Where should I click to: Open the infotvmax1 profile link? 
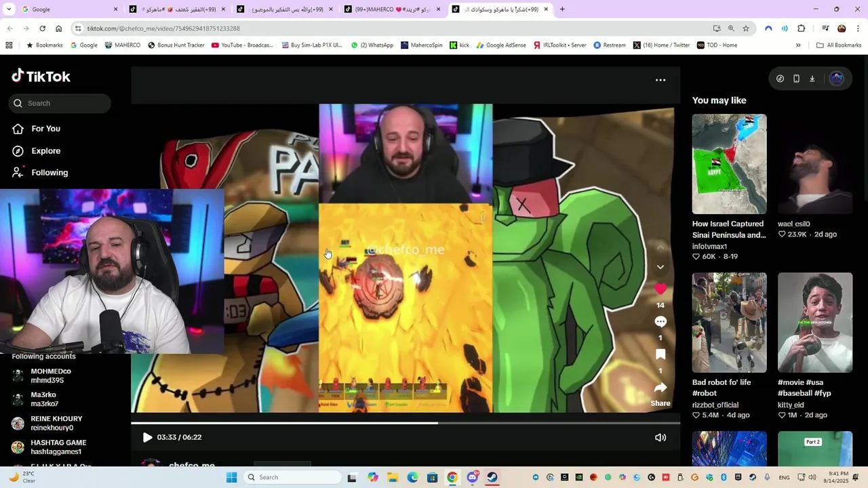(x=709, y=246)
